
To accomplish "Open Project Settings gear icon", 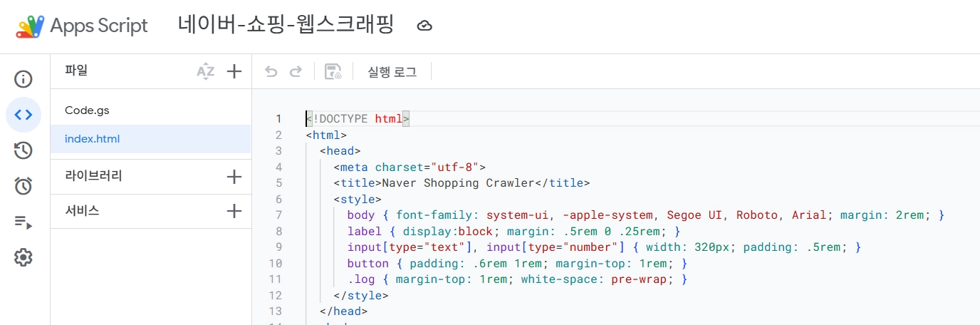I will pyautogui.click(x=24, y=257).
